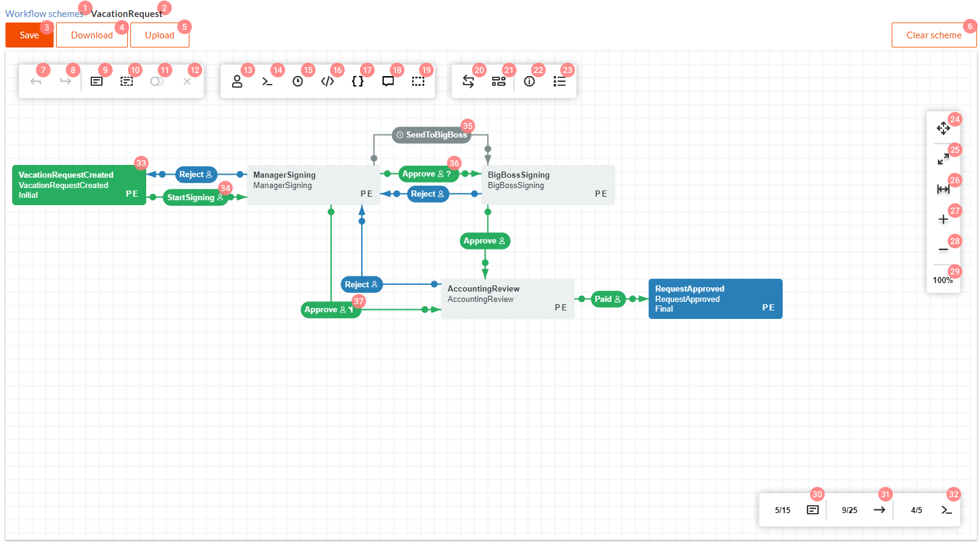The width and height of the screenshot is (980, 549).
Task: Select Reject transition left of AccountingReview
Action: click(x=362, y=285)
